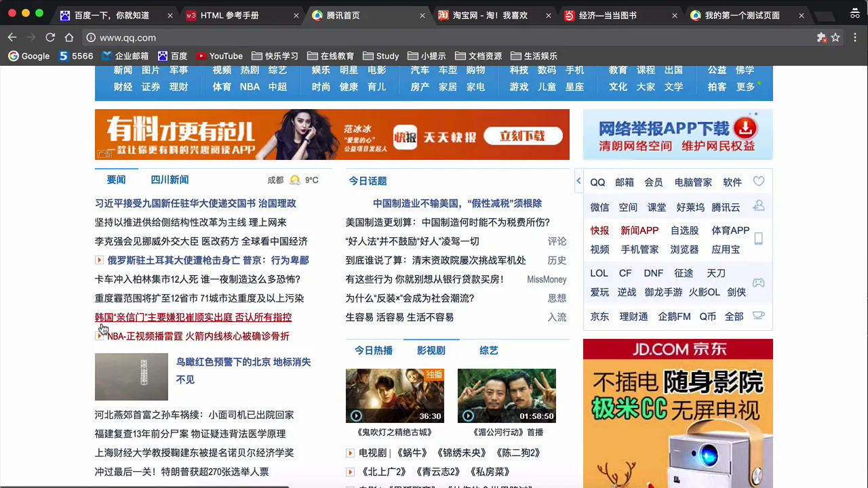Click the 新闻APP link

(639, 230)
